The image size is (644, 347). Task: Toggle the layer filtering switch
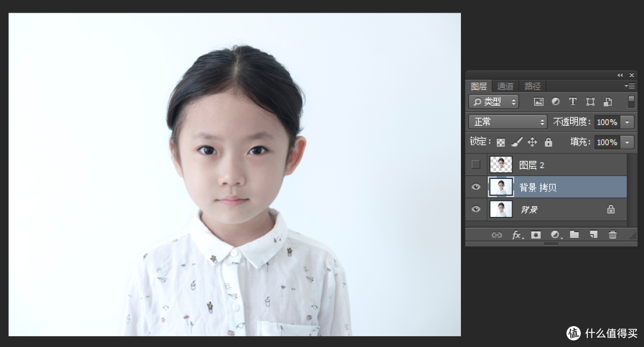coord(631,101)
